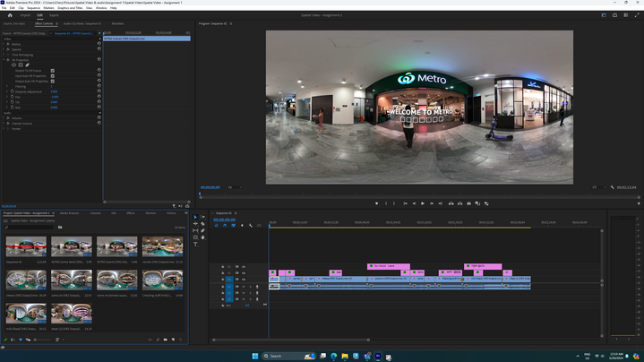Adjust the Project panel thumbnail zoom slider
Screen dimensions: 644x362
click(x=42, y=340)
